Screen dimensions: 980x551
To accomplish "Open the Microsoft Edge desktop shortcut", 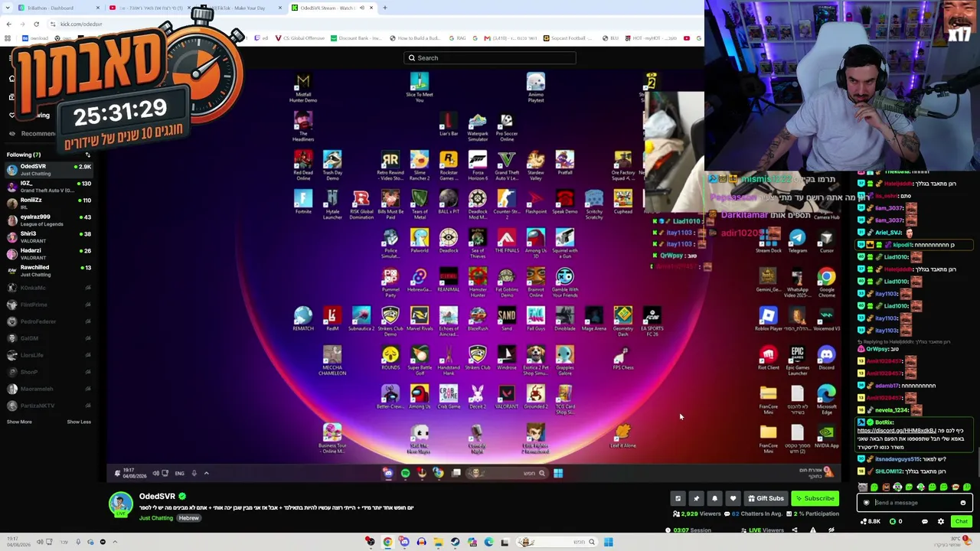I will click(x=826, y=399).
